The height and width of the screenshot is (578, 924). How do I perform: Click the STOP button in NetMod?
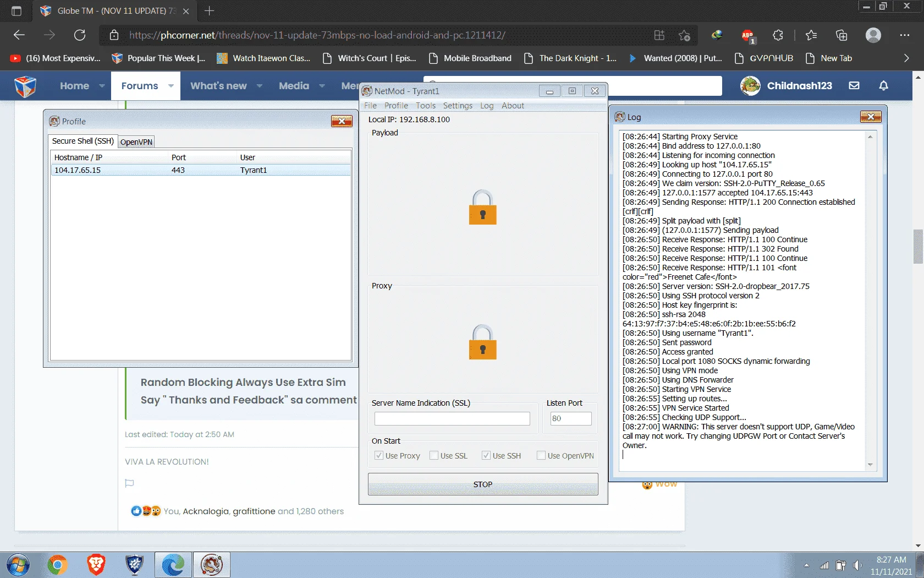tap(483, 484)
